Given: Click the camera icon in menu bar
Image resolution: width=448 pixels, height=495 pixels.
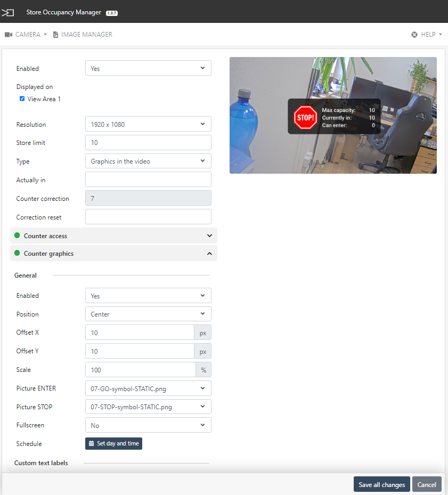Looking at the screenshot, I should (9, 35).
